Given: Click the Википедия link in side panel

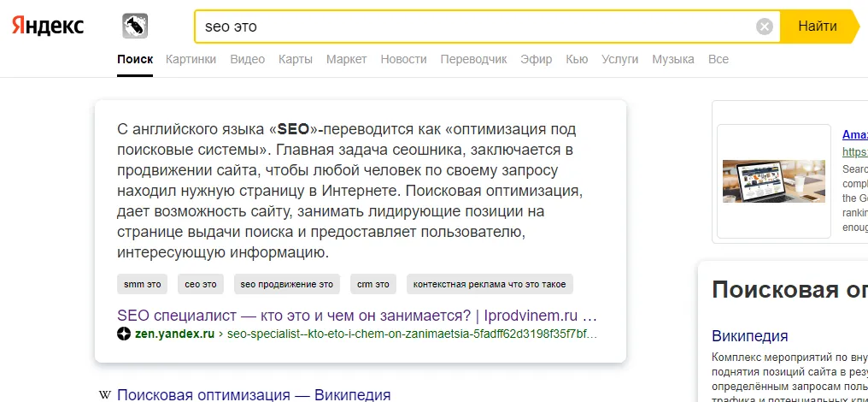Looking at the screenshot, I should click(749, 336).
